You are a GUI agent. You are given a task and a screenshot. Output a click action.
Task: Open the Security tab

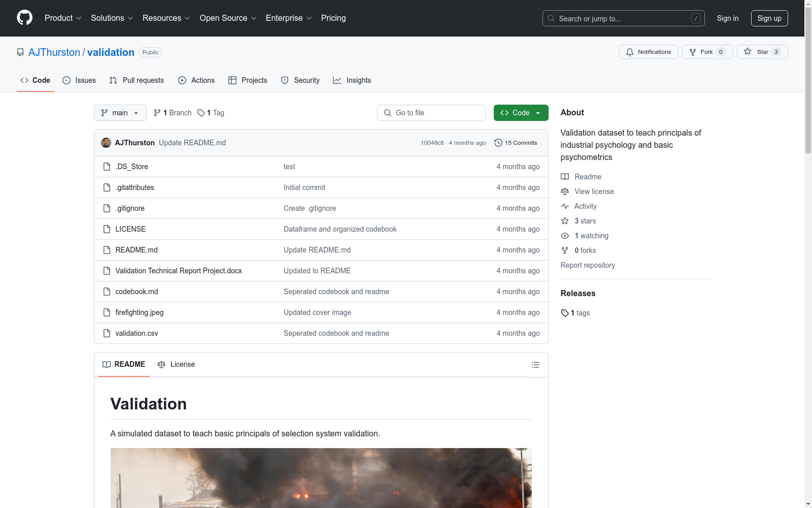[300, 80]
